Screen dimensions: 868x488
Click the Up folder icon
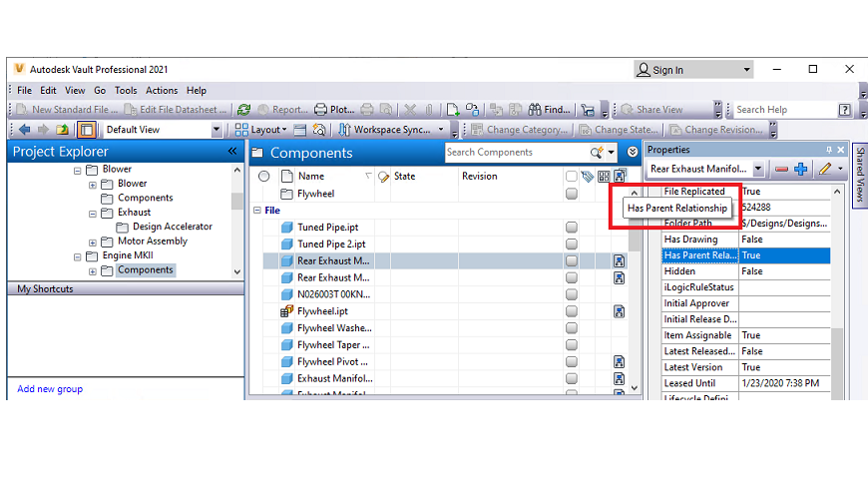click(x=63, y=130)
